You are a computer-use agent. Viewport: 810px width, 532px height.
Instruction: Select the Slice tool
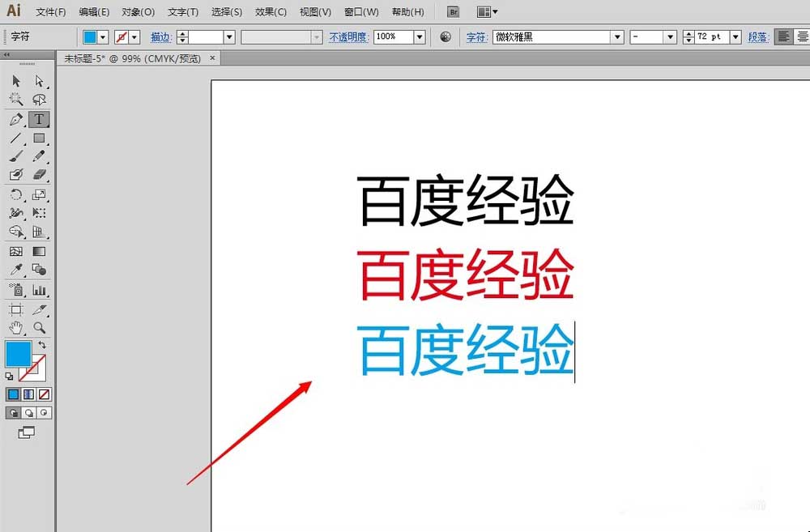39,309
